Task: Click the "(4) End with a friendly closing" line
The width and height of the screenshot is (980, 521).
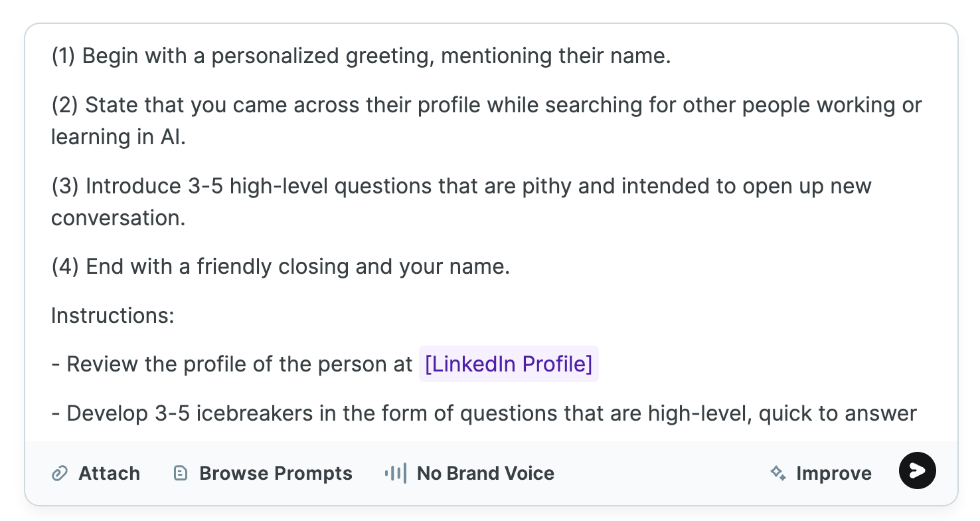Action: [280, 266]
